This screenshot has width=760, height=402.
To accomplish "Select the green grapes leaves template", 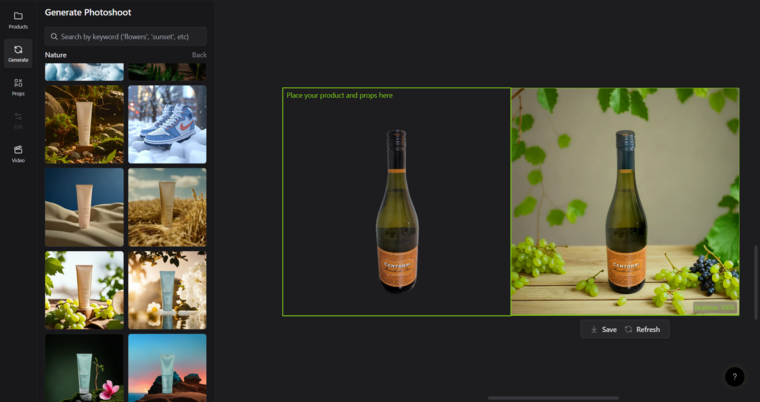I will (84, 290).
